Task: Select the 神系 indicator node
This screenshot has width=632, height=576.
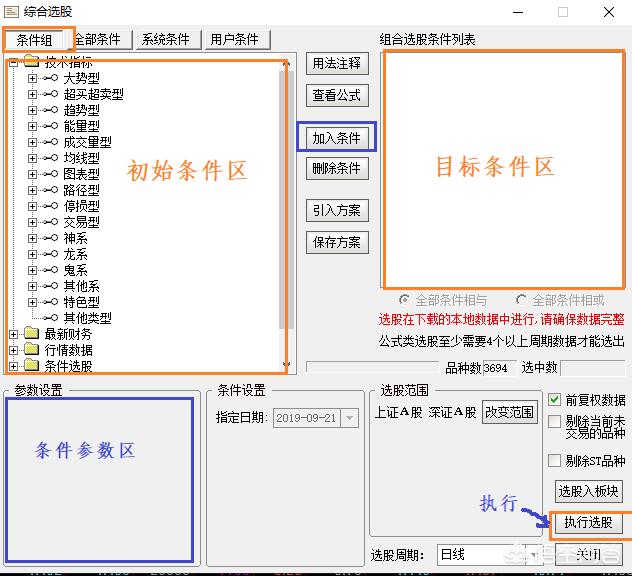Action: coord(75,238)
